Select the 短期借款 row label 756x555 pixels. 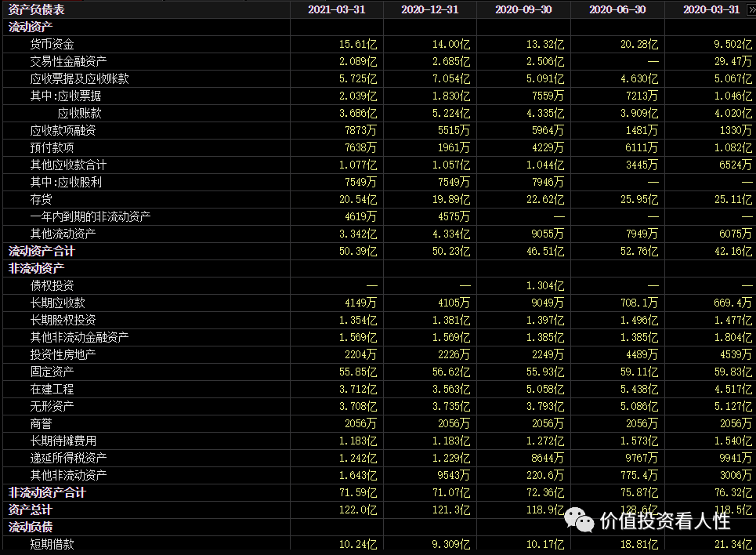[x=52, y=545]
